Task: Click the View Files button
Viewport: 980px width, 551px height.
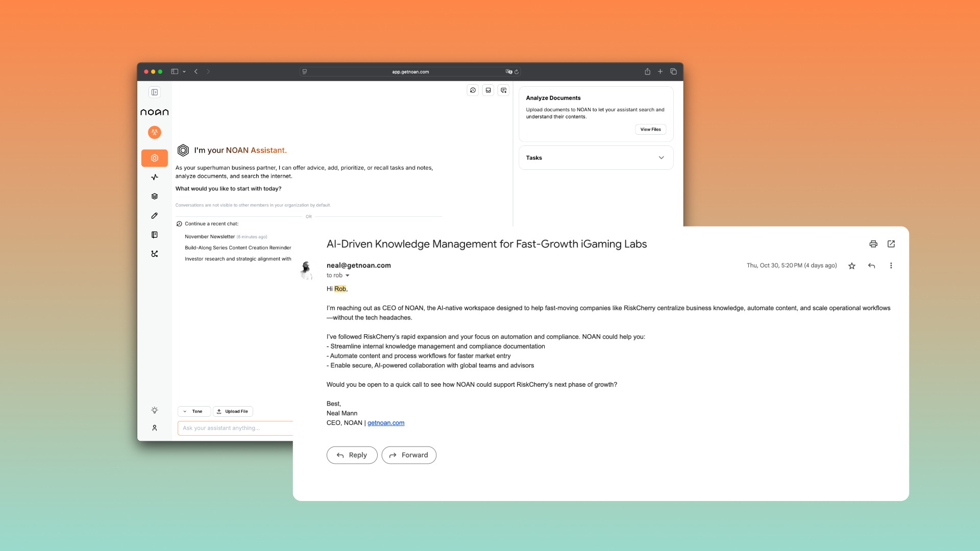Action: point(650,130)
